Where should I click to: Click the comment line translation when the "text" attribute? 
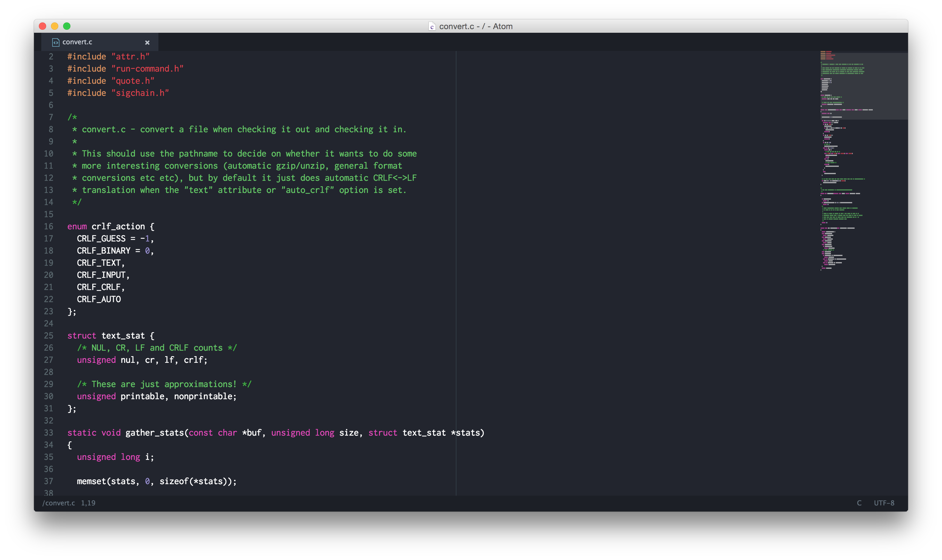pyautogui.click(x=239, y=190)
